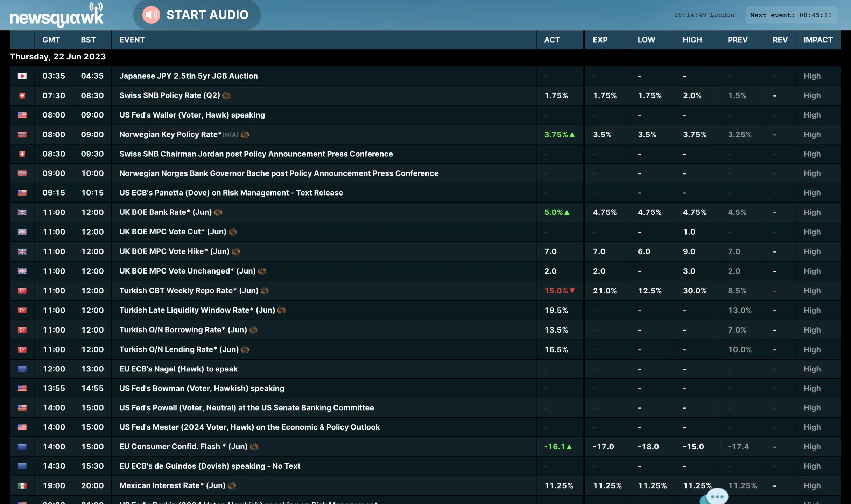Click the Japan flag on the JGB Auction row
Viewport: 851px width, 504px height.
(22, 76)
